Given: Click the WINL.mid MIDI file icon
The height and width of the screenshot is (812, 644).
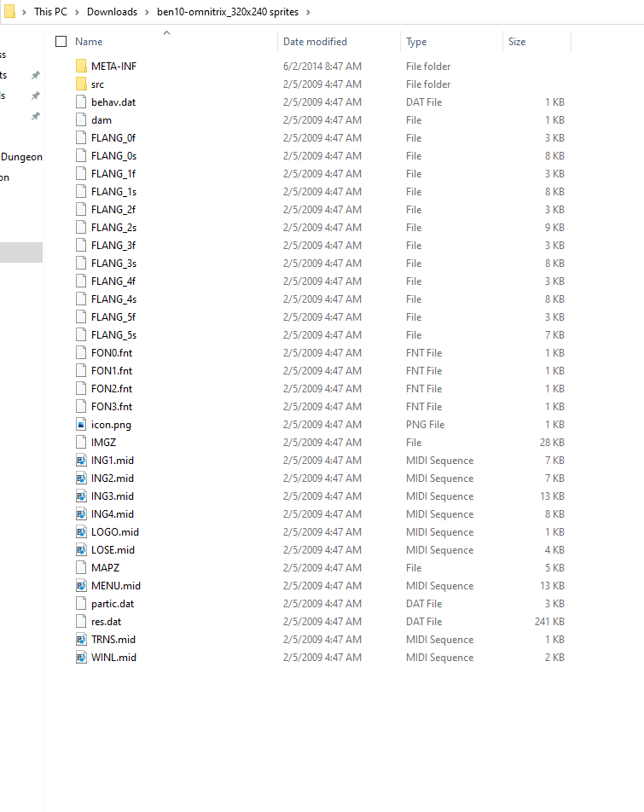Looking at the screenshot, I should pos(81,657).
